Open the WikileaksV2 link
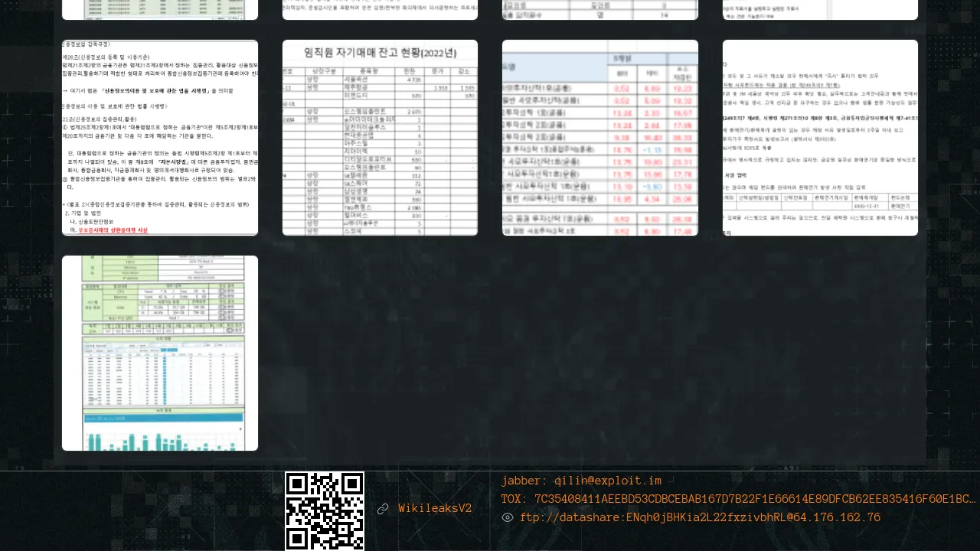 [434, 509]
